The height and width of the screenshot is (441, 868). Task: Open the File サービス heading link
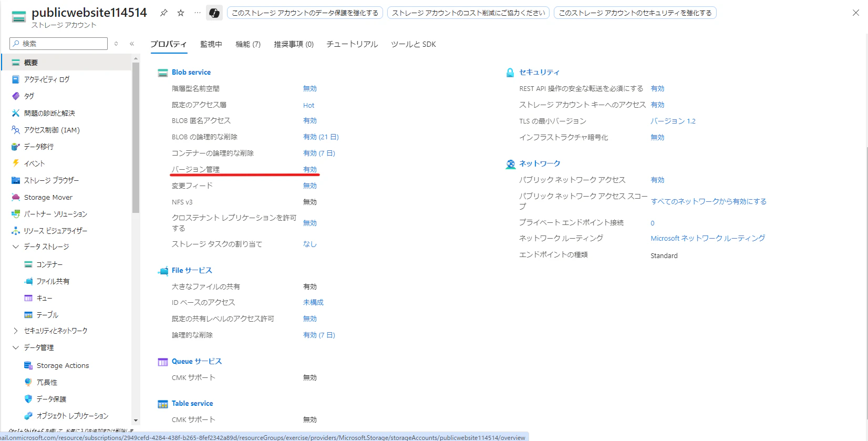192,270
